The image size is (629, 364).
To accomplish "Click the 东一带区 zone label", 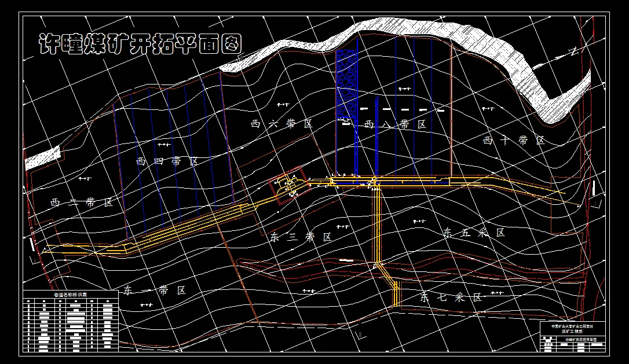I will pos(155,291).
